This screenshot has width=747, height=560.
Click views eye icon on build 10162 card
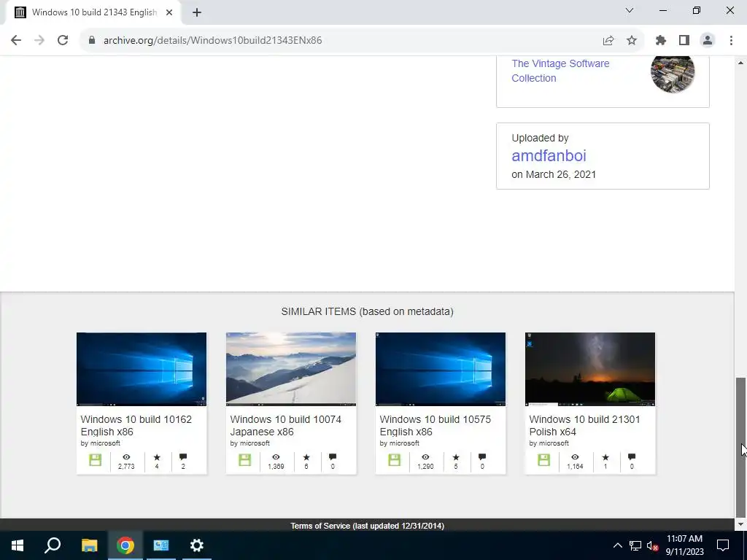[x=126, y=457]
